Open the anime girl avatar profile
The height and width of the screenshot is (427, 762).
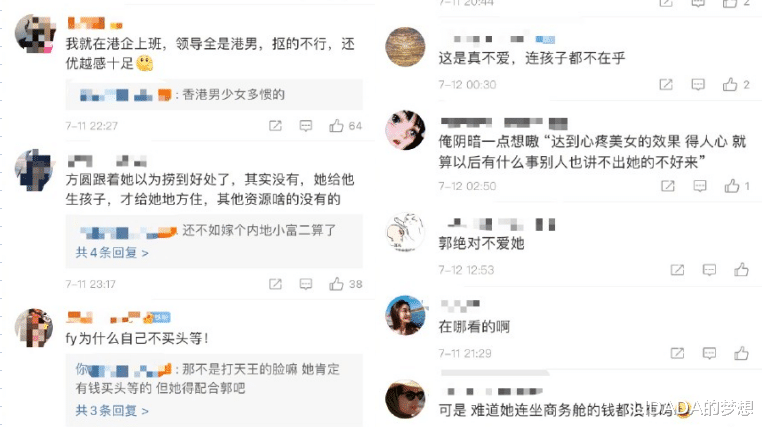(405, 130)
